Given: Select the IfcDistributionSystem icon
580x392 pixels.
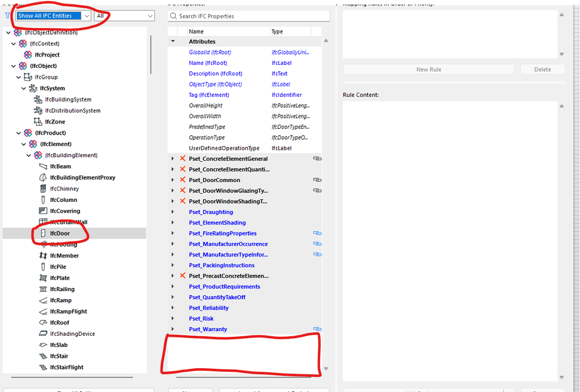Looking at the screenshot, I should coord(38,111).
